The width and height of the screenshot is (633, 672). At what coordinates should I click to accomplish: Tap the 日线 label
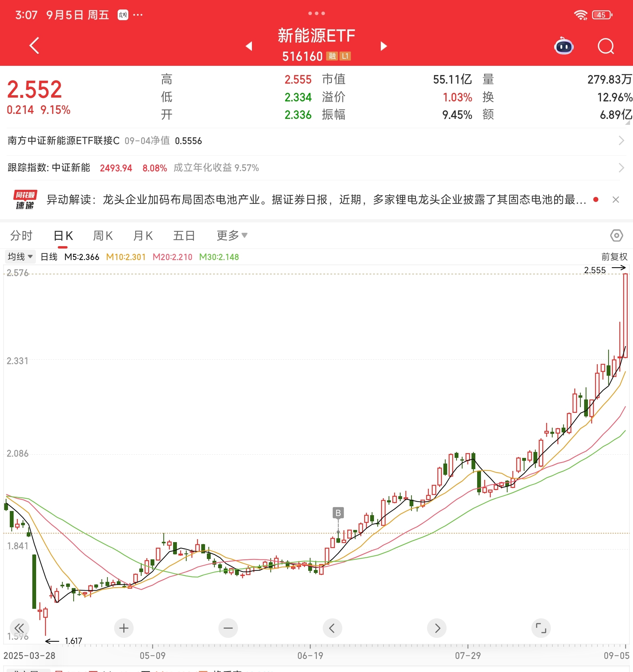click(x=49, y=257)
